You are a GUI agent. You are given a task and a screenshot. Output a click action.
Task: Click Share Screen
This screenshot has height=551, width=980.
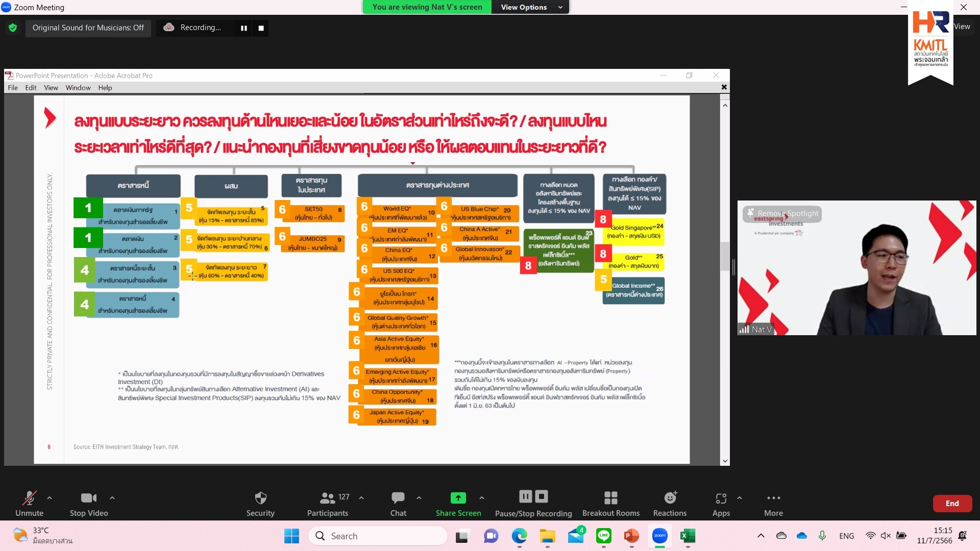458,503
